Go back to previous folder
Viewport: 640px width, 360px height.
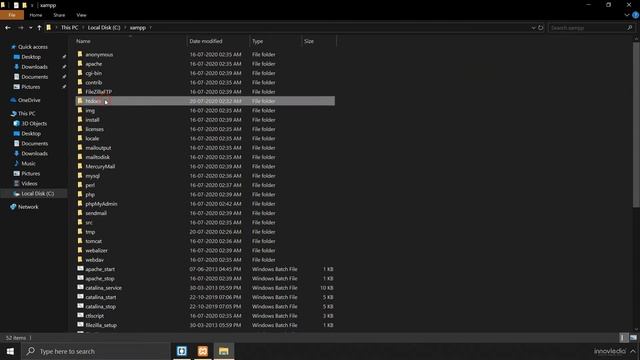8,28
